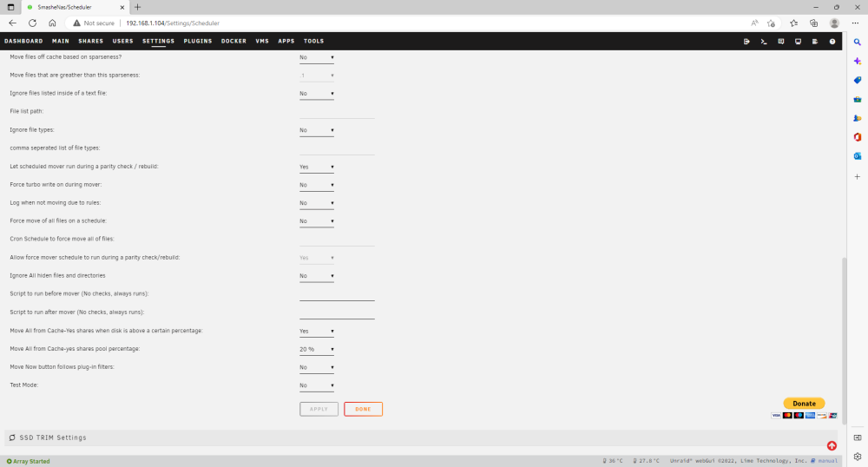Screen dimensions: 868x467
Task: Click the APPLY button
Action: [x=319, y=409]
